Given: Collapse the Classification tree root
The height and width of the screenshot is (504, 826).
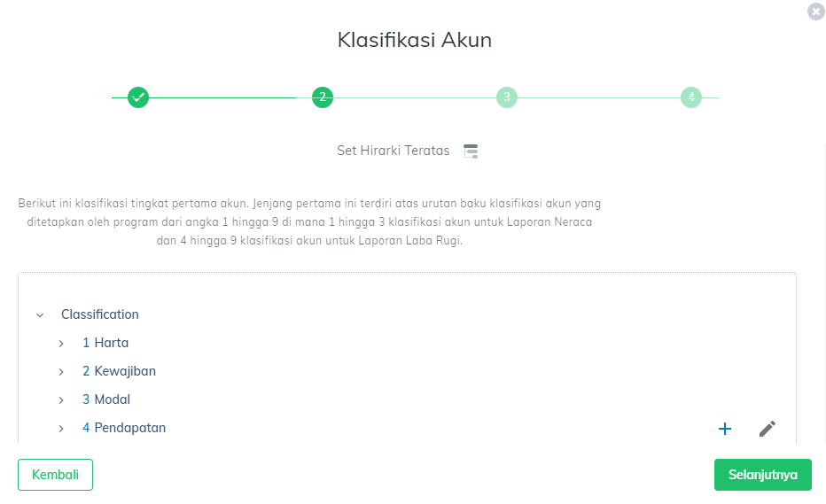Looking at the screenshot, I should click(x=40, y=315).
